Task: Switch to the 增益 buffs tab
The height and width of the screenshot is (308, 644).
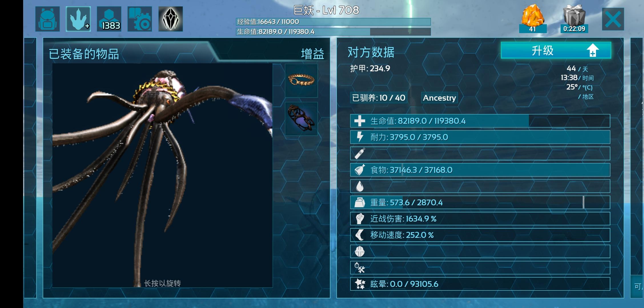Action: pyautogui.click(x=312, y=54)
